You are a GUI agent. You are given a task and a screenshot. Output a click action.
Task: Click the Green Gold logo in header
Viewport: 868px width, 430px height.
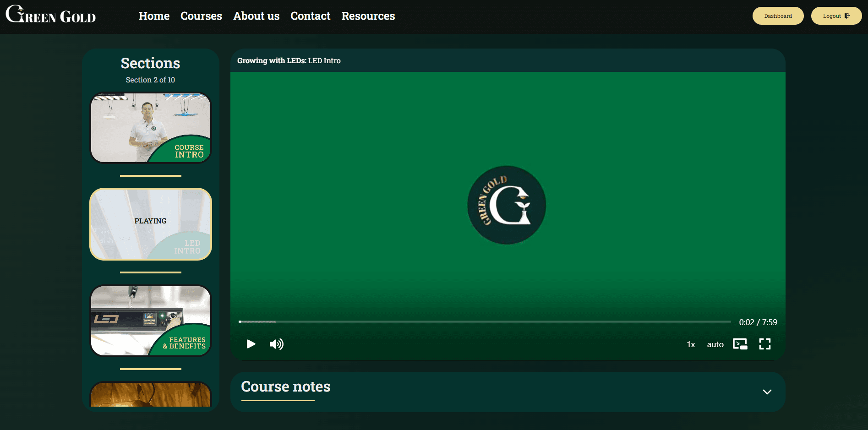[x=51, y=15]
